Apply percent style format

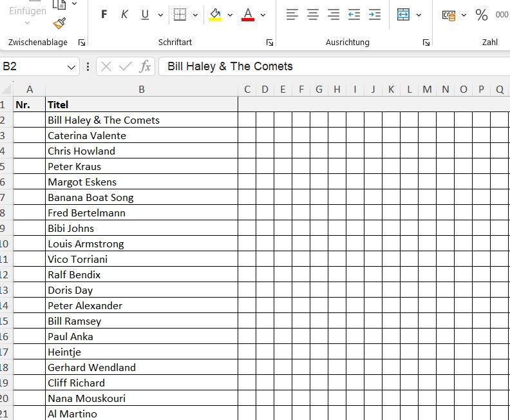pyautogui.click(x=482, y=15)
